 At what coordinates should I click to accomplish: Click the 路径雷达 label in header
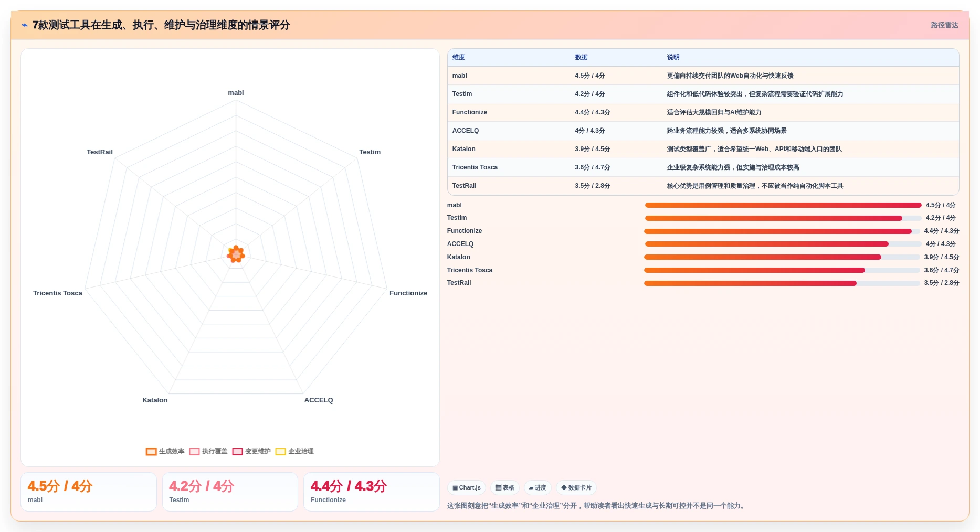(944, 25)
